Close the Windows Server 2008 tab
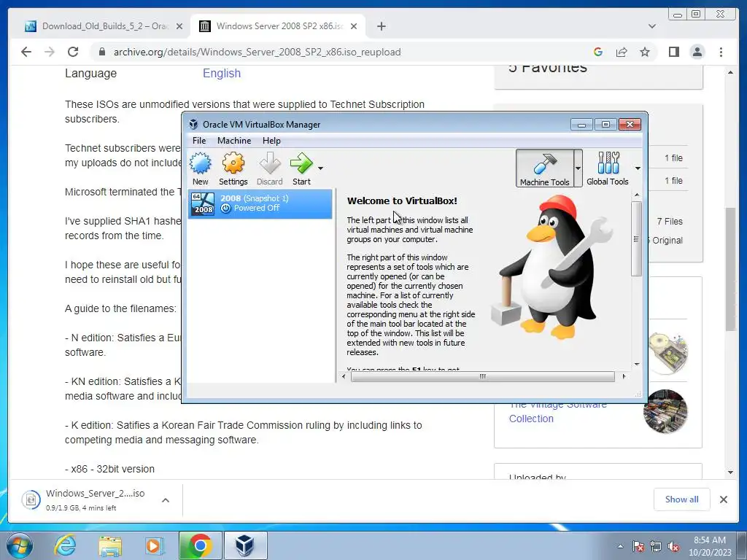Viewport: 747px width, 560px height. click(354, 26)
